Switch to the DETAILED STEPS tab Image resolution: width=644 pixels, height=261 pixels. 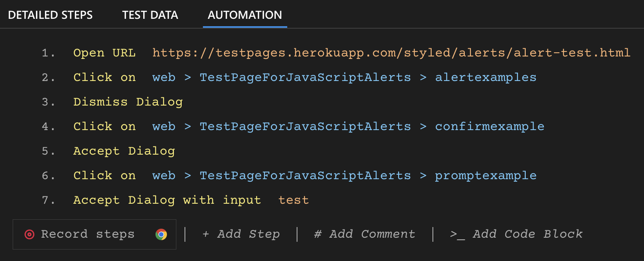tap(50, 15)
